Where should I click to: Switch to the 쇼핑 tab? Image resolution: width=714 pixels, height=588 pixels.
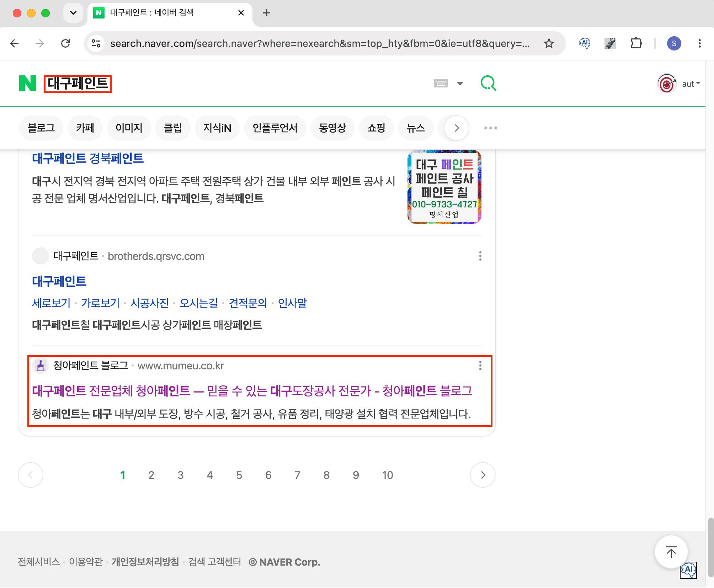(x=376, y=128)
